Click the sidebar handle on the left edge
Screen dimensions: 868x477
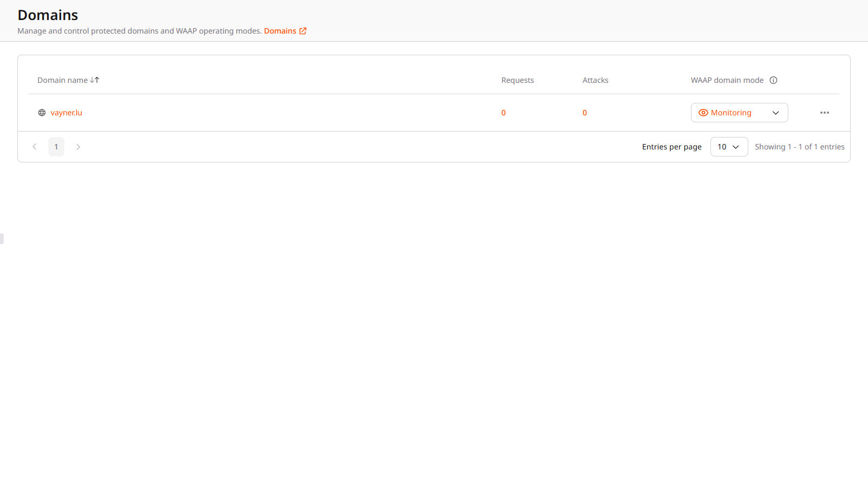click(2, 238)
